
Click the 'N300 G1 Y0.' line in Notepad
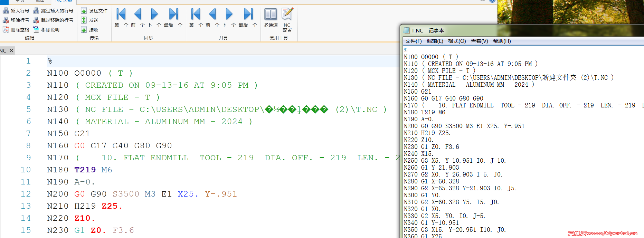tap(422, 195)
